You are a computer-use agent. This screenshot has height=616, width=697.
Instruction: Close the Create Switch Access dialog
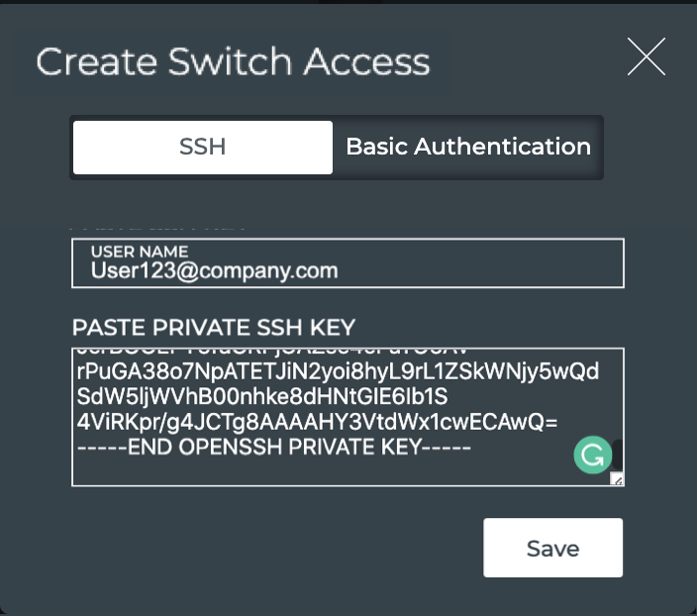(646, 57)
